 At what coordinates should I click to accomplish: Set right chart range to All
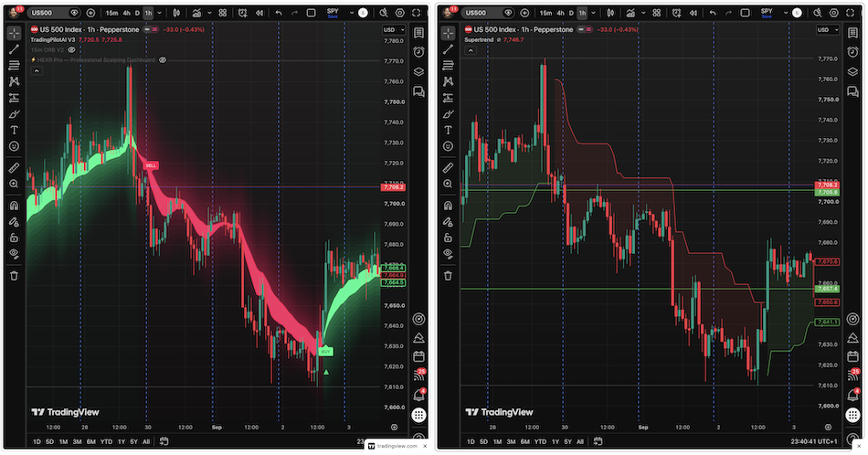click(x=580, y=441)
